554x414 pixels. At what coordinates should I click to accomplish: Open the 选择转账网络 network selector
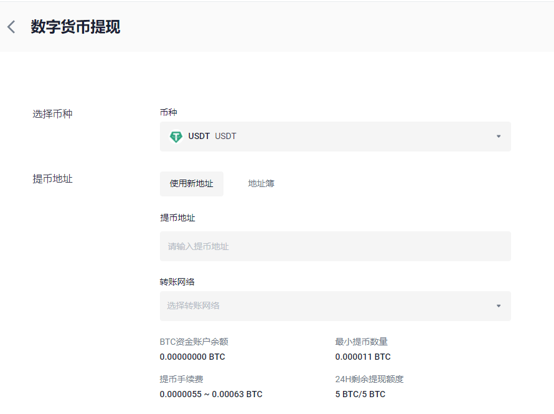tap(335, 306)
